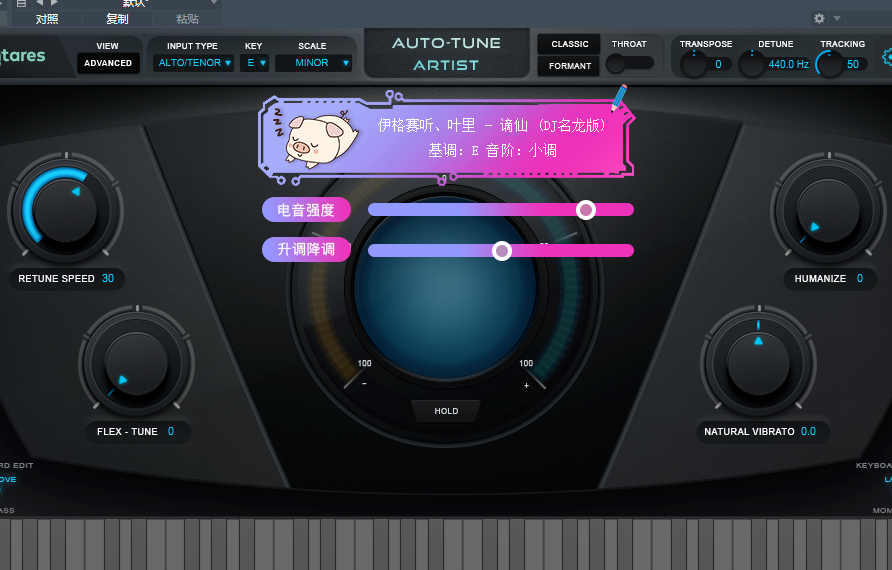Click the 对照 (compare) menu item
892x570 pixels.
click(47, 19)
